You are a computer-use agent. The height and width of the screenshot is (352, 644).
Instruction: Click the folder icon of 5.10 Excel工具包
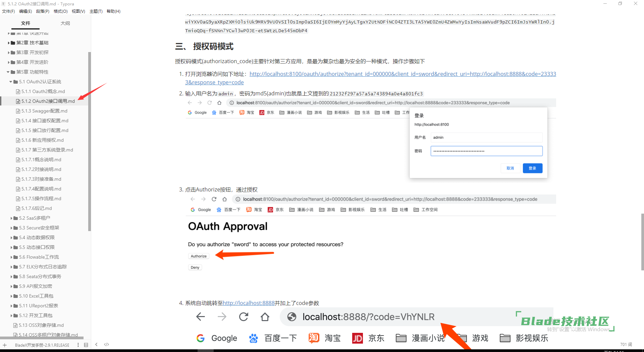(x=16, y=296)
